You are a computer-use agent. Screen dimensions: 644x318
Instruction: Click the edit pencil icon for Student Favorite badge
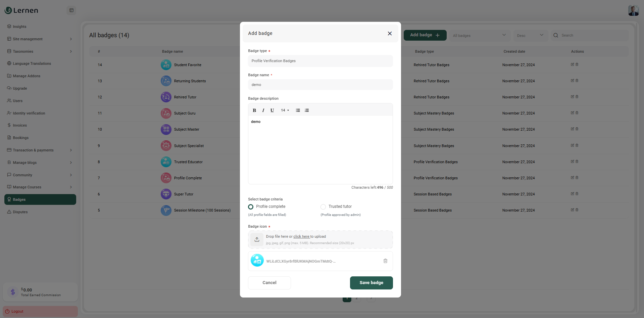point(572,64)
